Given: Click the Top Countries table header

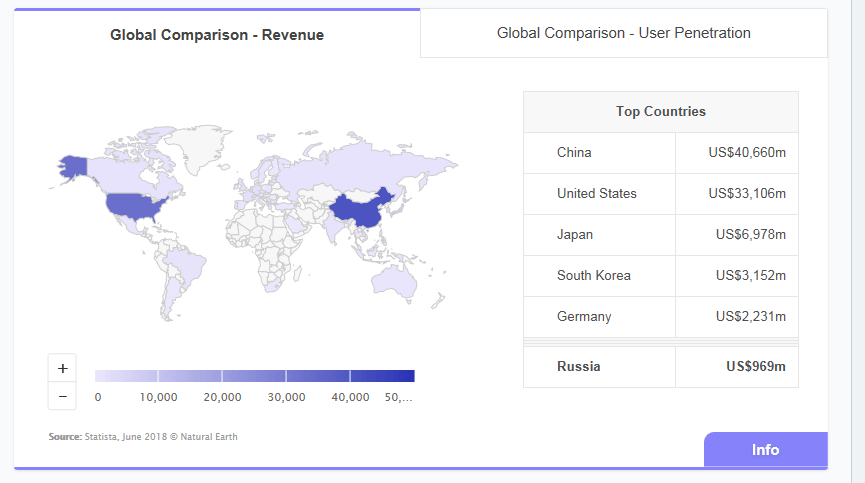Looking at the screenshot, I should point(660,112).
